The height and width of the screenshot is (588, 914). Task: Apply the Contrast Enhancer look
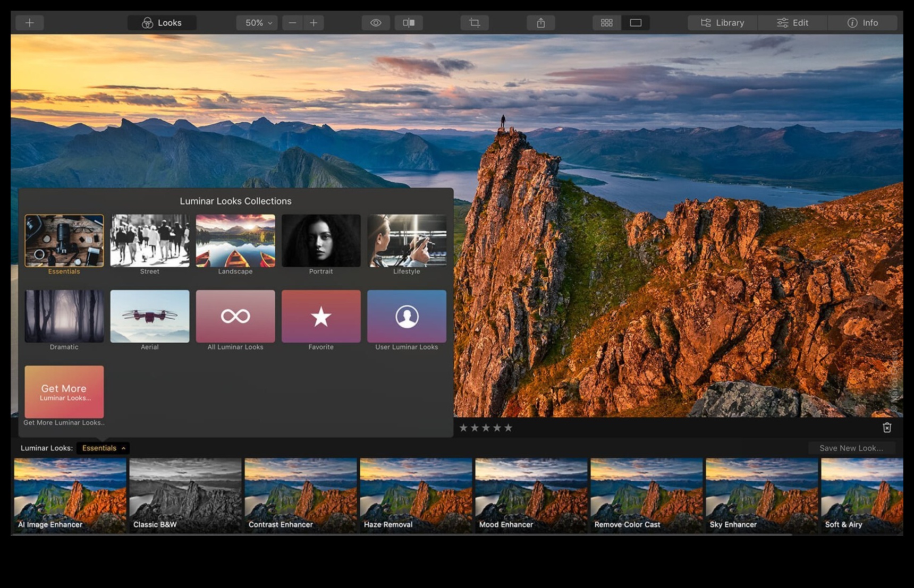(x=301, y=496)
